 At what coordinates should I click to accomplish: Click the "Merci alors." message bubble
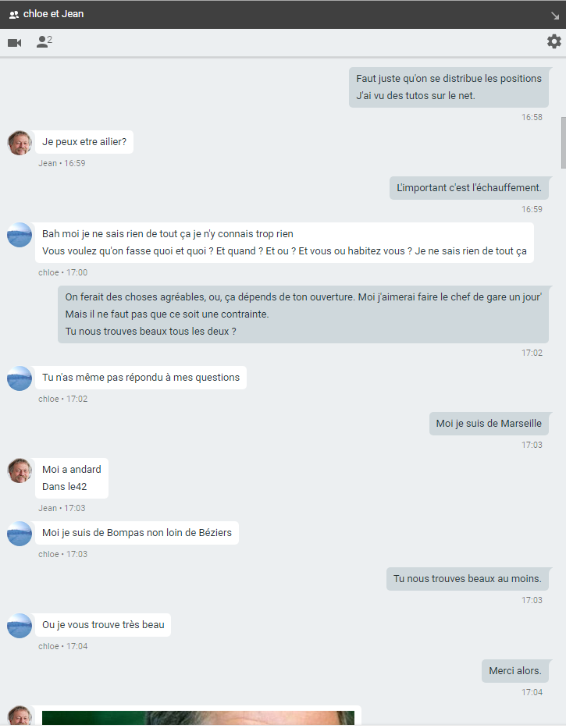click(x=515, y=671)
